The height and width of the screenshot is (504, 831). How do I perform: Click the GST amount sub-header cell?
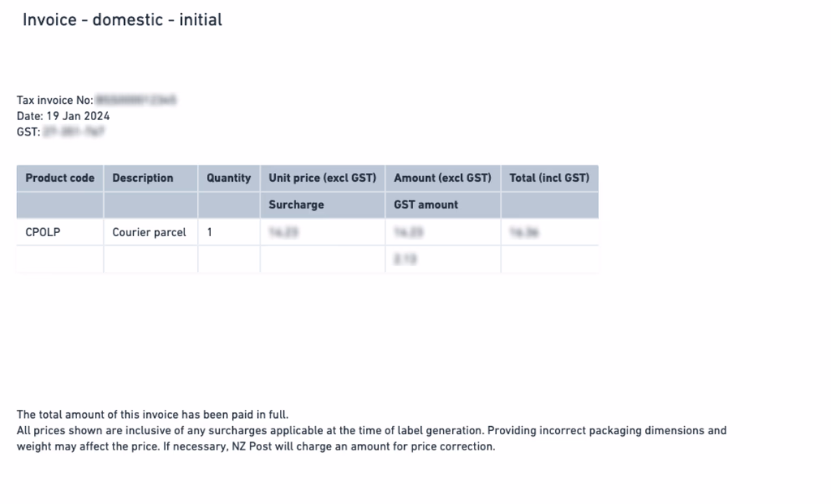coord(443,205)
